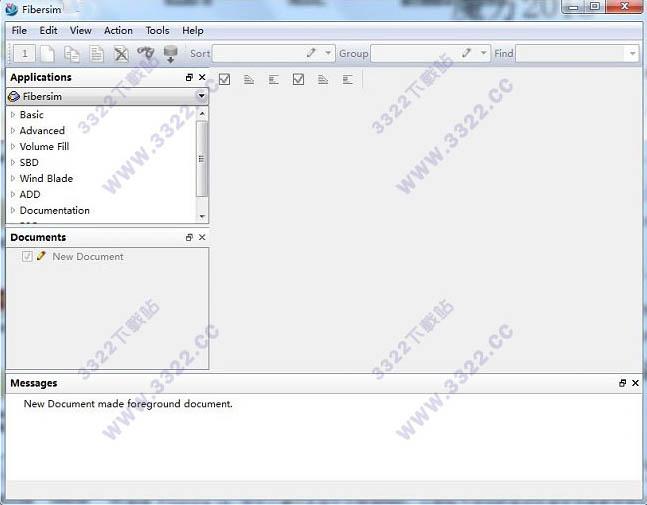This screenshot has height=505, width=647.
Task: Click the 'New Document made foreground document.' message
Action: (128, 404)
